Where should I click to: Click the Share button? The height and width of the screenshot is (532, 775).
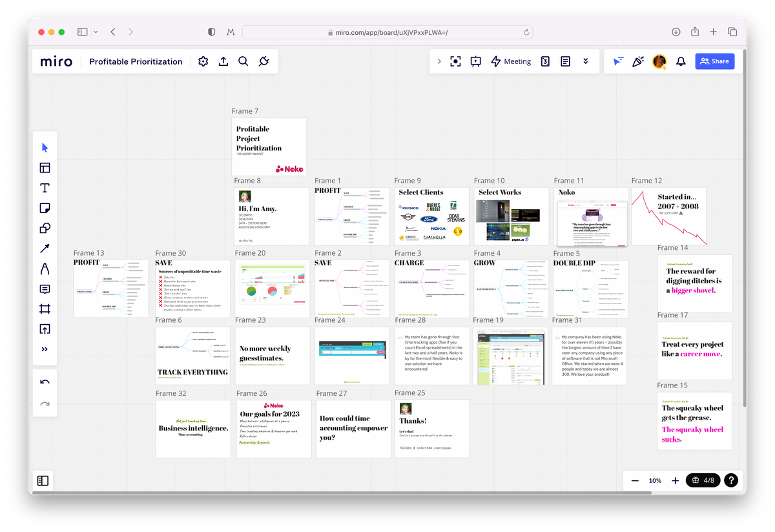715,61
